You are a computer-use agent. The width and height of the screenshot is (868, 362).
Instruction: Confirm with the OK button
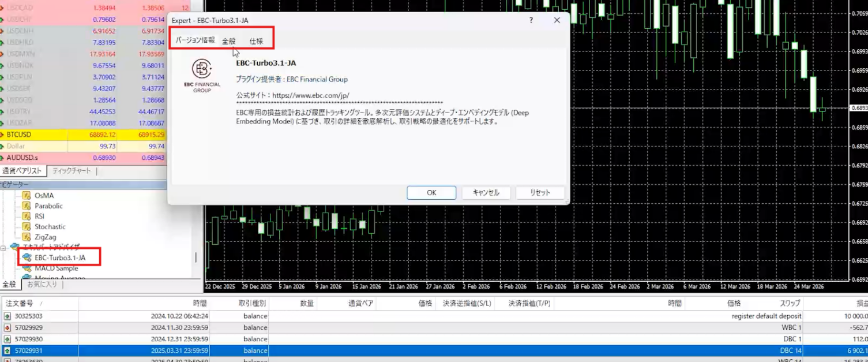[x=431, y=193]
